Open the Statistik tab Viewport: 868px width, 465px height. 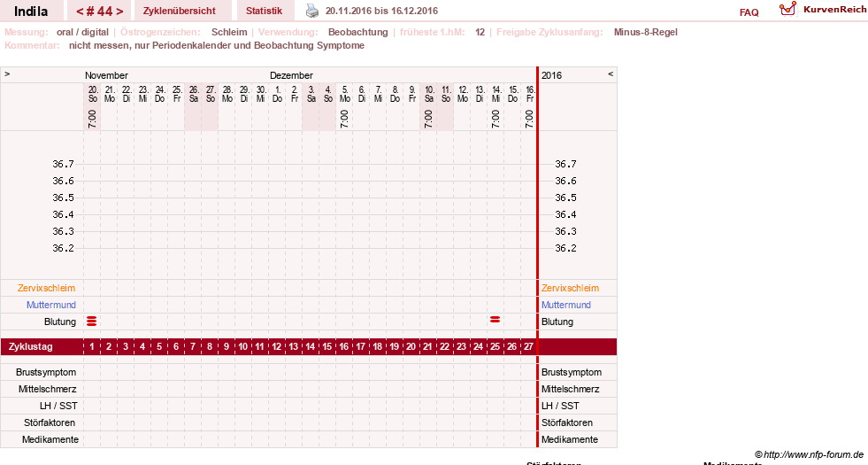[264, 11]
